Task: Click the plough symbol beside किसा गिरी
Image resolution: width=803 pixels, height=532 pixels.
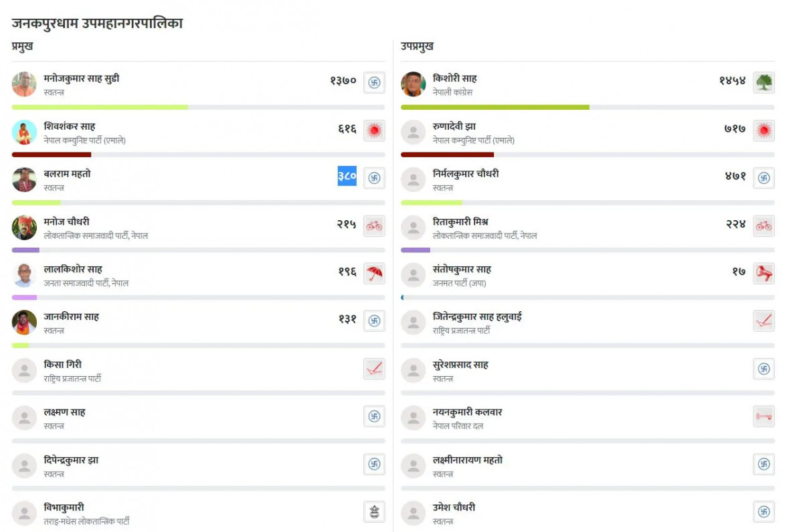Action: coord(374,369)
